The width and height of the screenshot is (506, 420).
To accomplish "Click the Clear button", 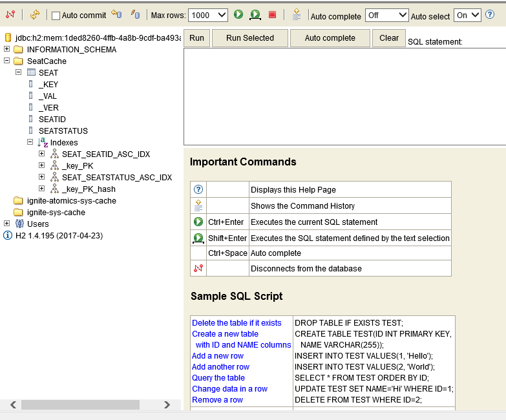I will click(x=389, y=38).
